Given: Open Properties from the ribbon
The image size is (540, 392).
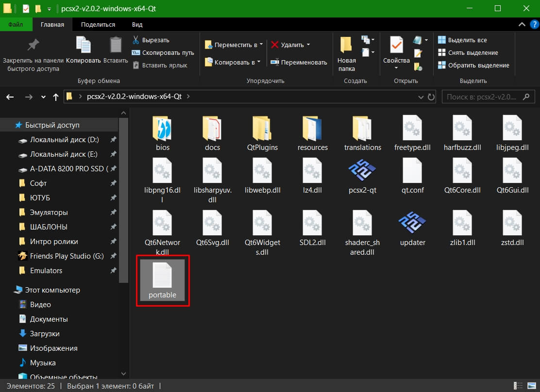Looking at the screenshot, I should click(x=396, y=46).
